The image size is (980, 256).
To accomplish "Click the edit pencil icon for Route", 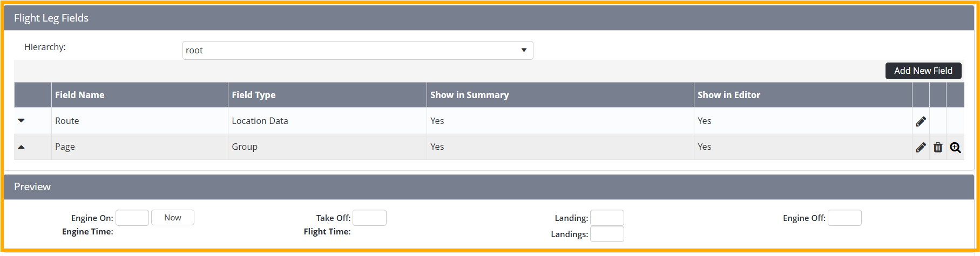I will [x=921, y=121].
